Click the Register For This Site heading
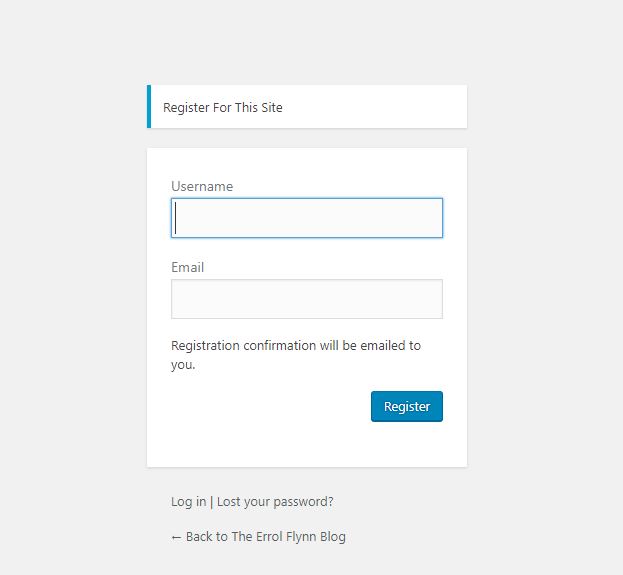 point(222,107)
